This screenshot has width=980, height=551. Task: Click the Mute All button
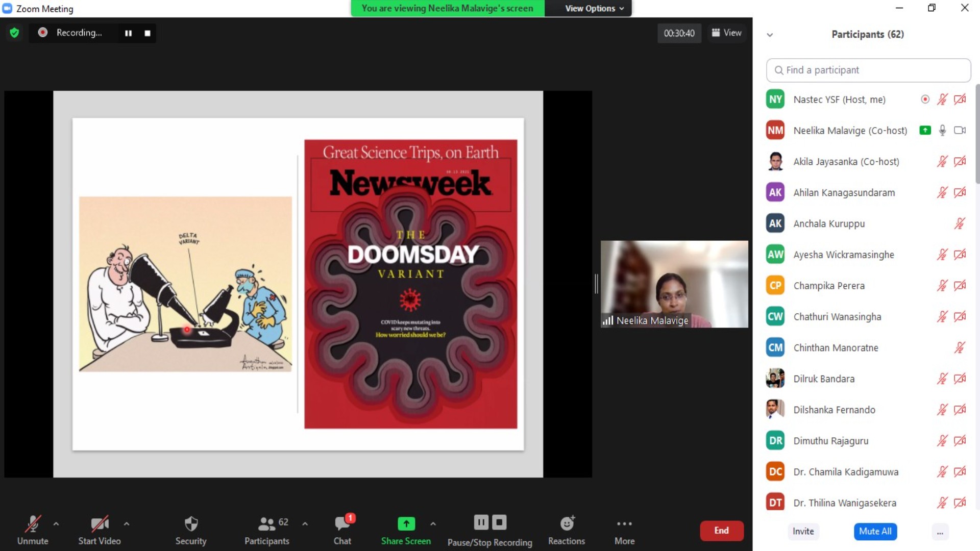(875, 532)
